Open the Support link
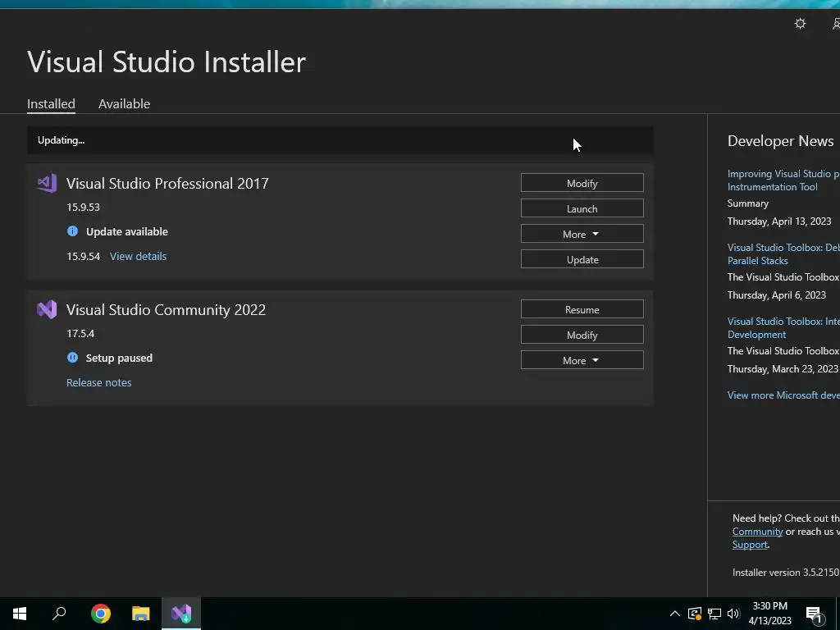The image size is (840, 630). pyautogui.click(x=750, y=545)
